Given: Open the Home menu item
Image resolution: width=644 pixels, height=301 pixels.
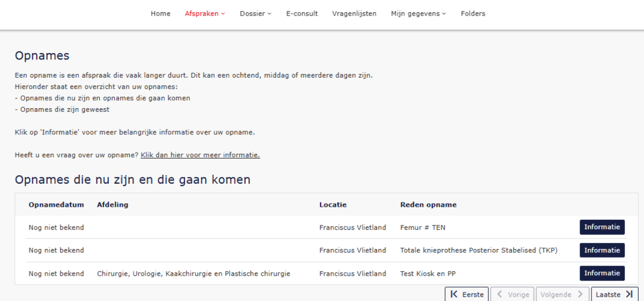Looking at the screenshot, I should click(160, 14).
